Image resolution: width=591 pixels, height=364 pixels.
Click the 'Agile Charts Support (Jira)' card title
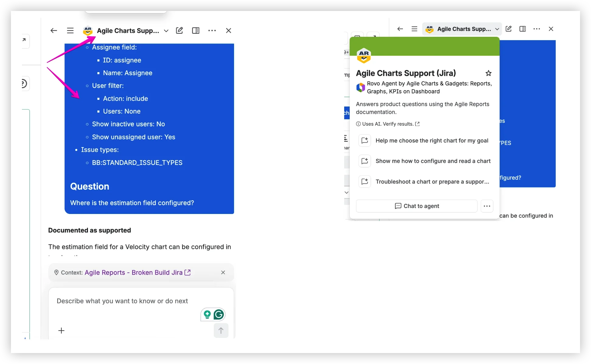[406, 73]
